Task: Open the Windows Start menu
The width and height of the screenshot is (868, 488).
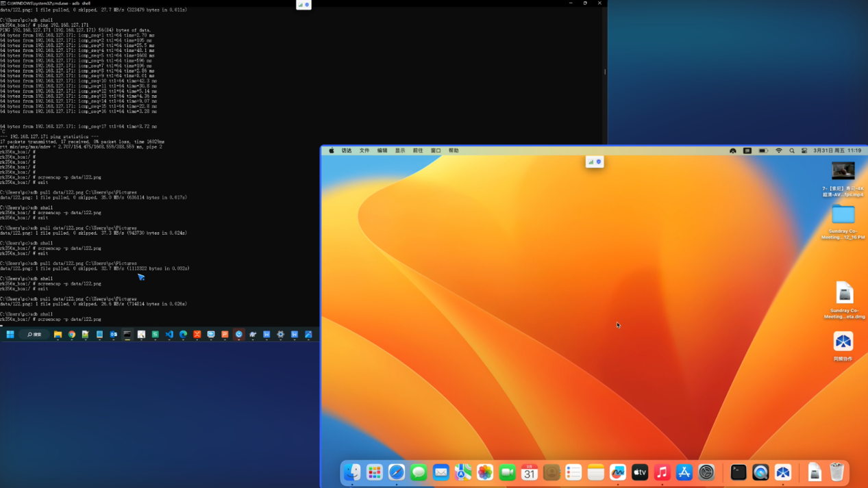Action: [x=10, y=335]
